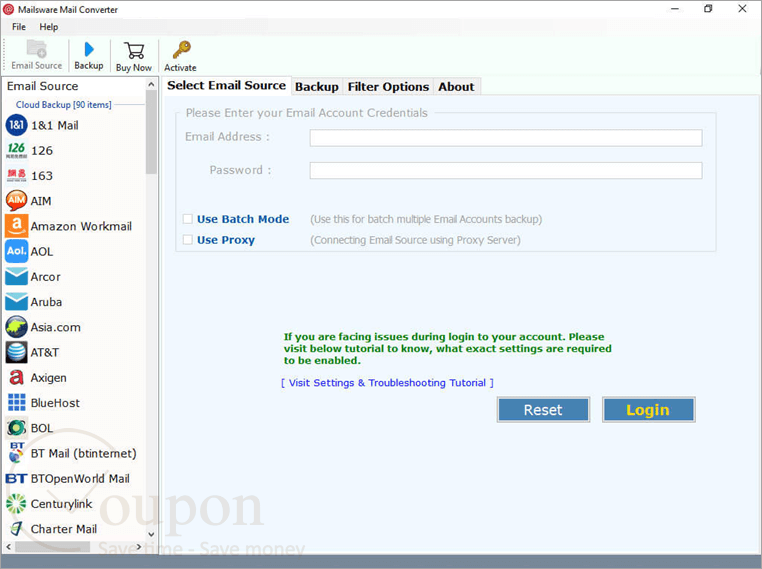Select the Asia.com globe icon
Viewport: 762px width, 569px height.
click(17, 327)
